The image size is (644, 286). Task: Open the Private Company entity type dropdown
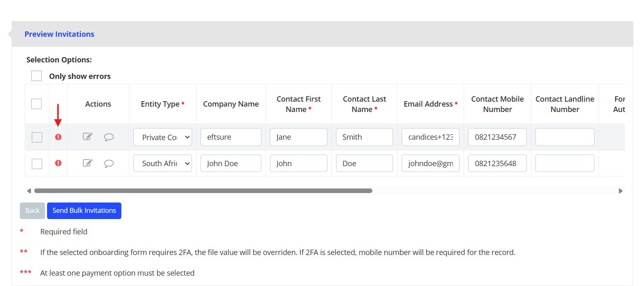click(163, 137)
